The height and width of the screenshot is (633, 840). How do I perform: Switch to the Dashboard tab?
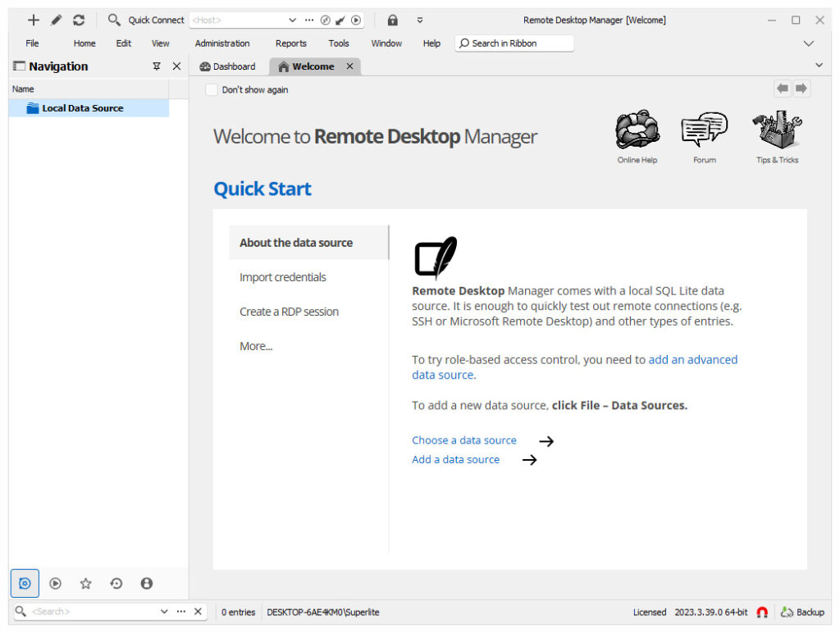228,66
